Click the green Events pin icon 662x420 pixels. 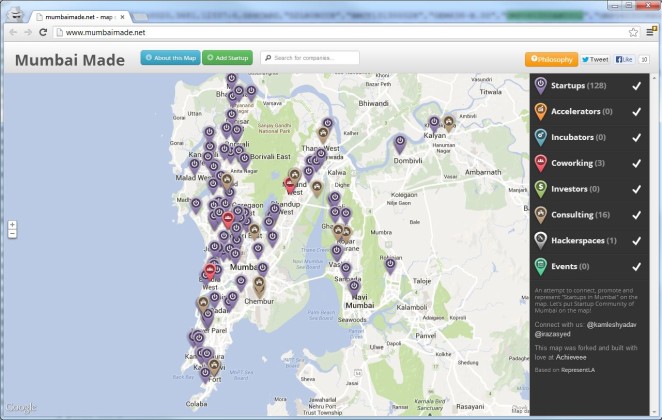tap(540, 266)
